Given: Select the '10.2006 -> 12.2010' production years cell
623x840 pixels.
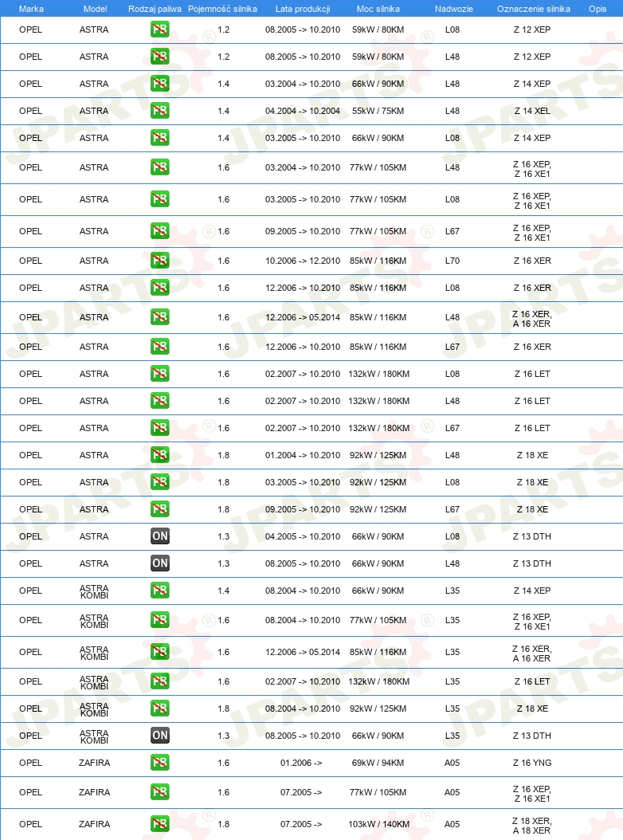Looking at the screenshot, I should [303, 261].
